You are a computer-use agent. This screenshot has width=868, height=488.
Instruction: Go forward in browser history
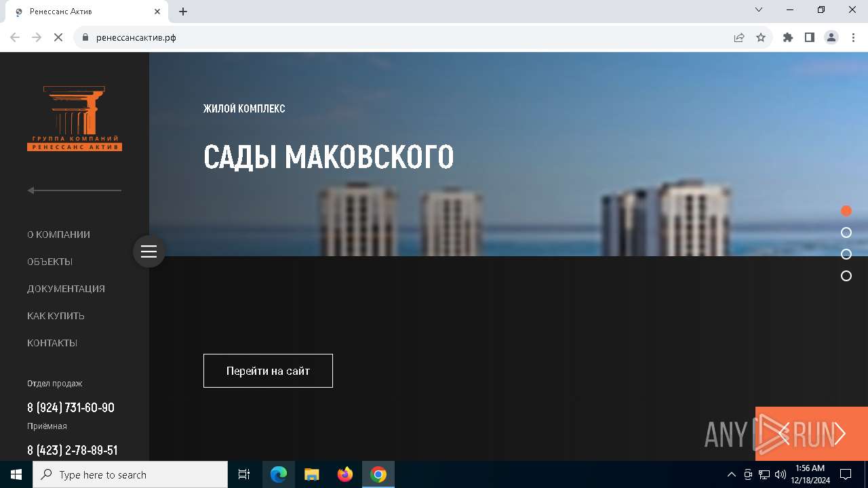pos(37,37)
